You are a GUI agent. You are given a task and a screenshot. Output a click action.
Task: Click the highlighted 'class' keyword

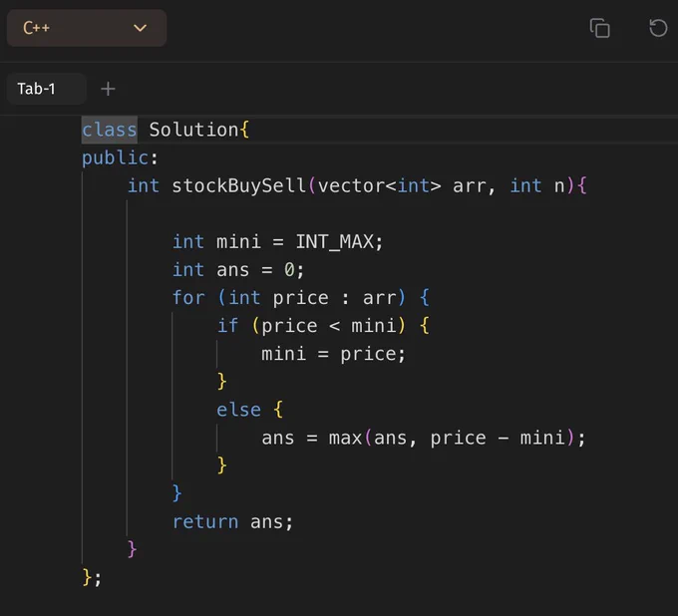coord(110,130)
